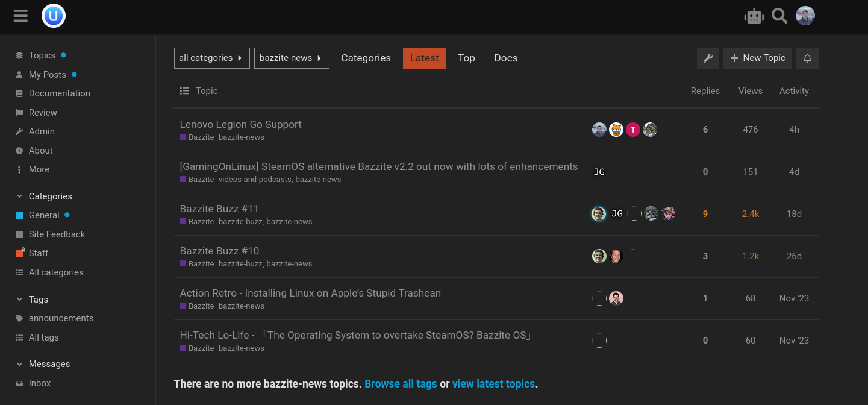Viewport: 868px width, 405px height.
Task: Switch to the Top tab
Action: (466, 58)
